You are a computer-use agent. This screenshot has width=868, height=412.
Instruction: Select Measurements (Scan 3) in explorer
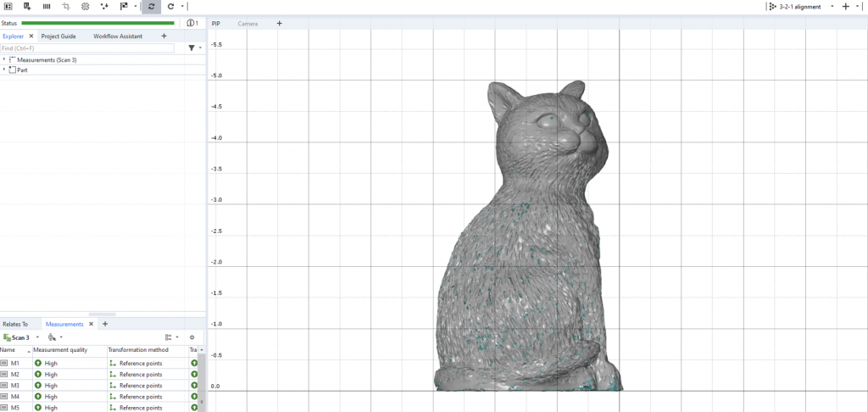click(x=47, y=59)
